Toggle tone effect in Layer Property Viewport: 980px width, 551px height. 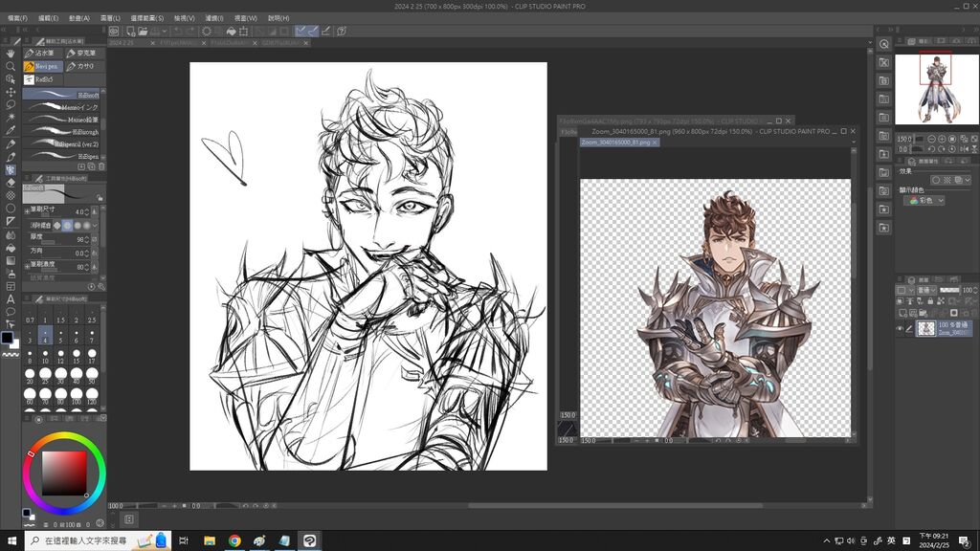coord(947,180)
